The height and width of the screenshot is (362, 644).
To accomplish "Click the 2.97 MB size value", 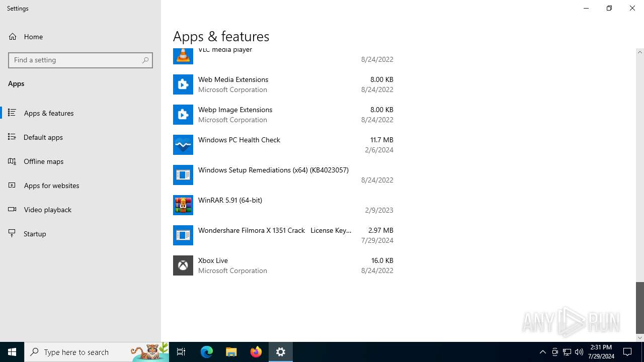I will tap(381, 230).
